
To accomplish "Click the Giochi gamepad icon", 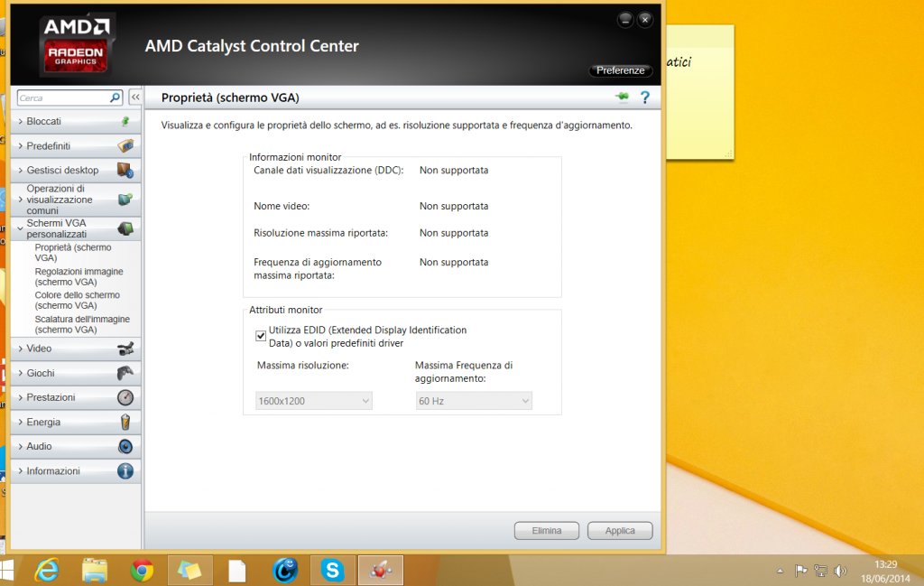I will pos(125,373).
